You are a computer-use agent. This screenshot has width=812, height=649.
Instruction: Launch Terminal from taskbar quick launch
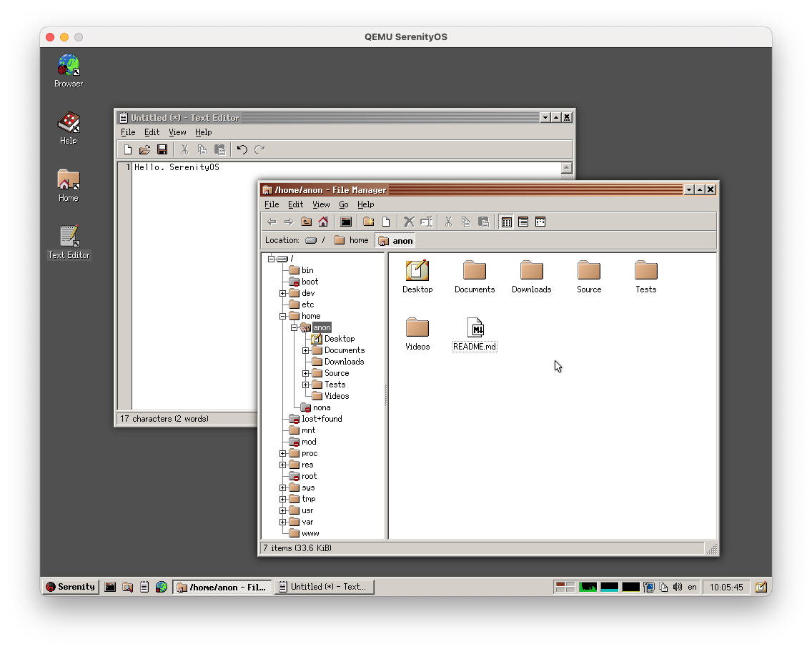[x=110, y=587]
